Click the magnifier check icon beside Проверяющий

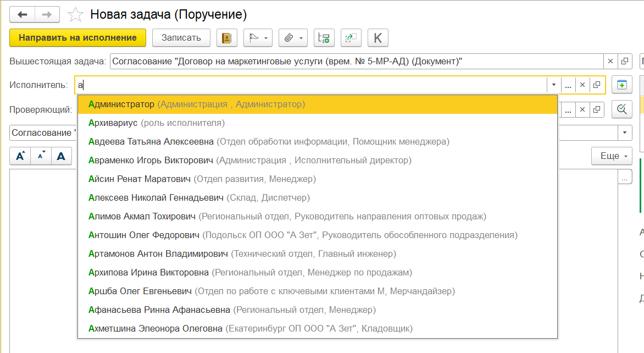[621, 109]
